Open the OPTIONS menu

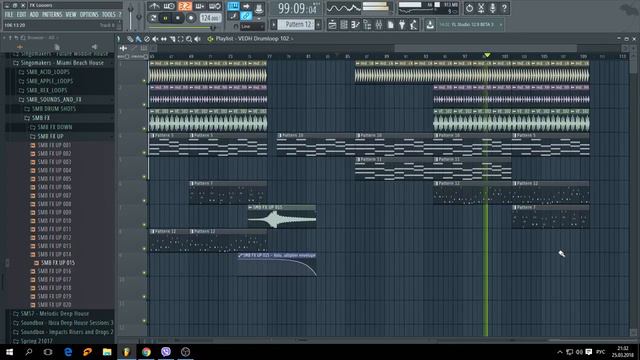(89, 15)
